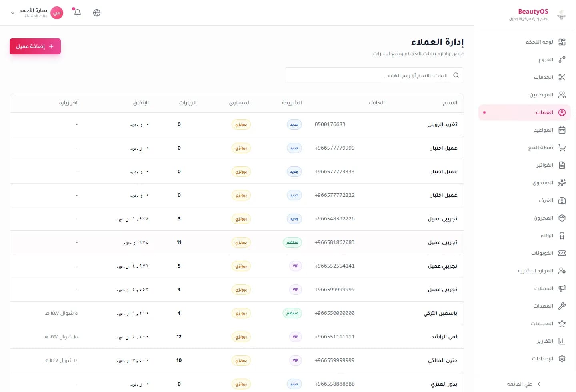576x392 pixels.
Task: Click the staff people icon (الموظفين)
Action: pos(562,95)
